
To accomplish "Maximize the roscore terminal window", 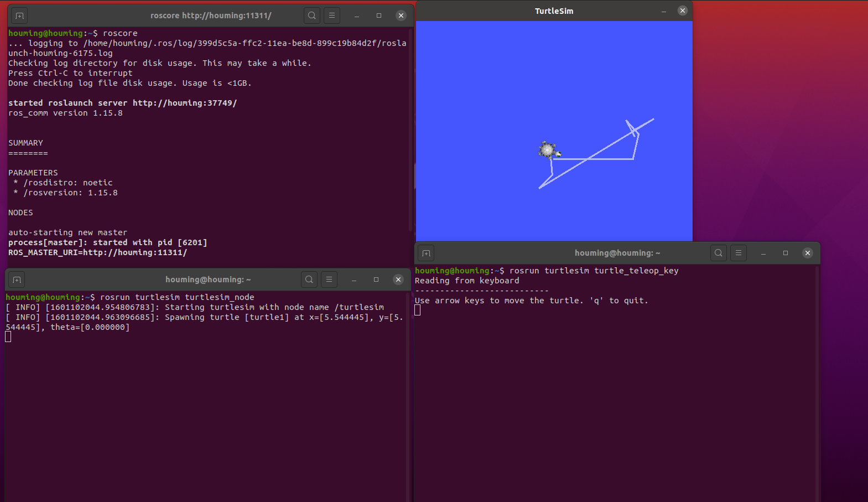I will pos(379,15).
